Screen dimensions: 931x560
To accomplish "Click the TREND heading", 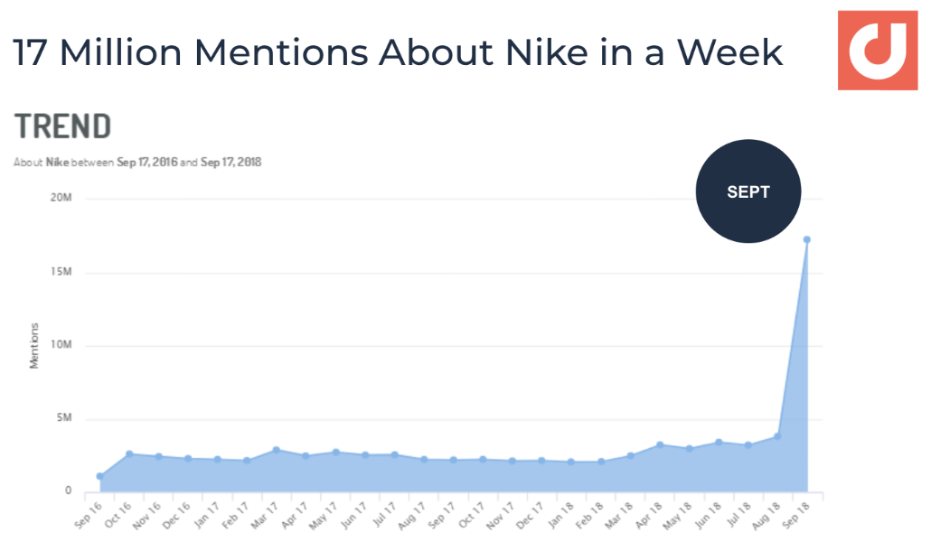I will tap(62, 126).
